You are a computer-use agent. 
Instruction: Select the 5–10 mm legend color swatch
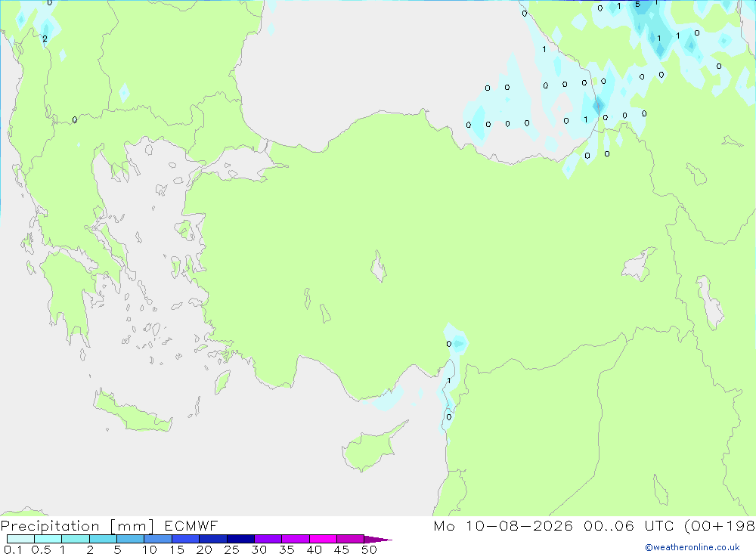tap(131, 539)
